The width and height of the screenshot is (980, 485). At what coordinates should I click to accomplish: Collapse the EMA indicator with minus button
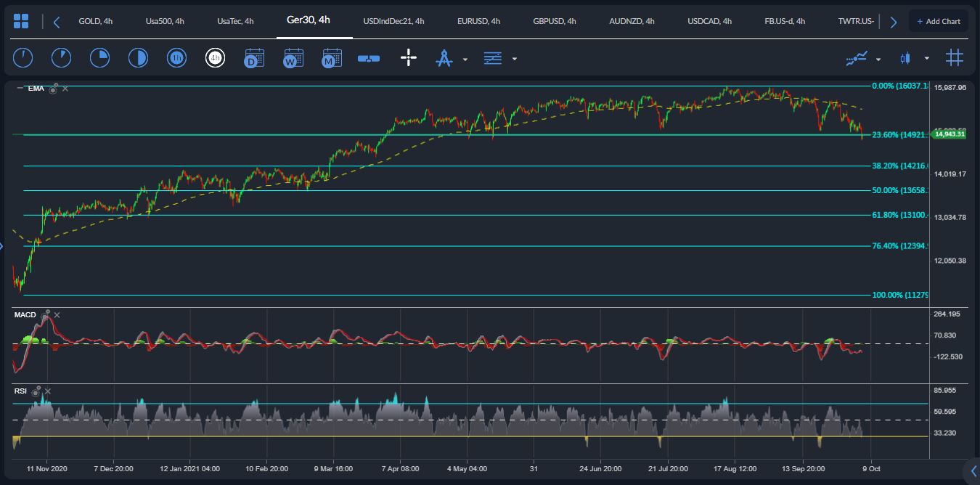(20, 88)
